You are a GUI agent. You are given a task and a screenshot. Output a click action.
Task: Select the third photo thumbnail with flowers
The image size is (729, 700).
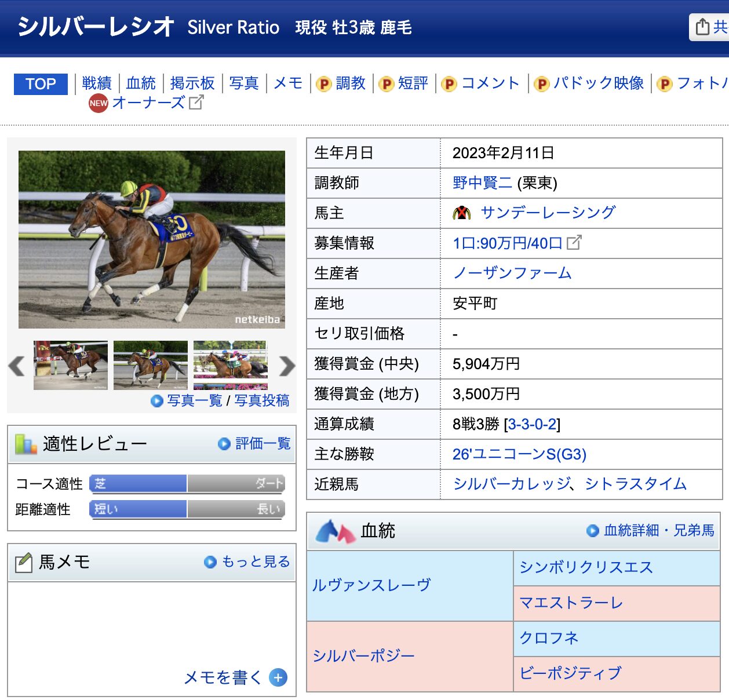point(231,365)
